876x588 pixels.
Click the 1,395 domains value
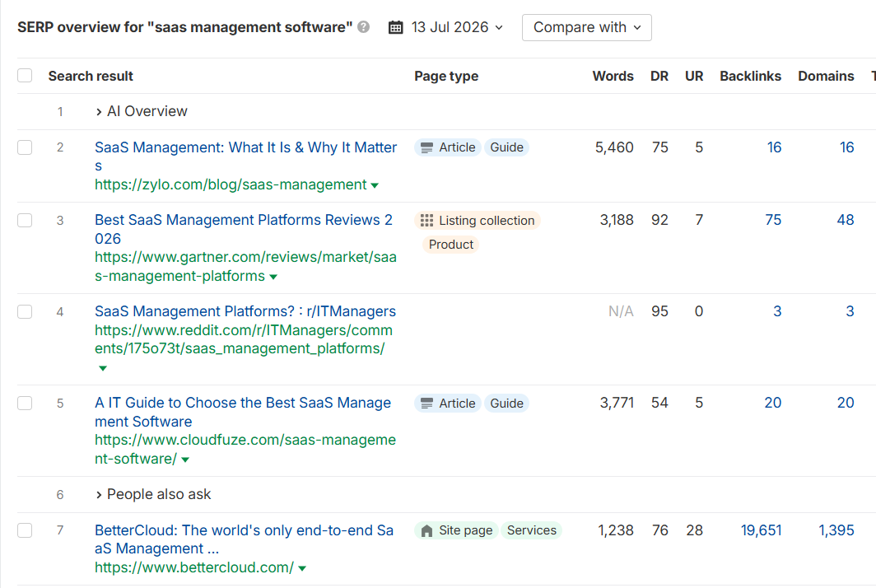[x=836, y=530]
